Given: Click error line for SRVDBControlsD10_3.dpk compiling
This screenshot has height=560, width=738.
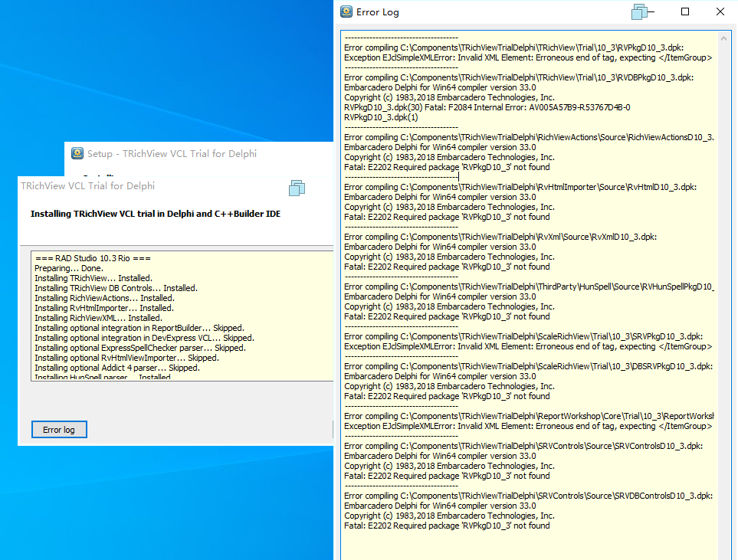Looking at the screenshot, I should coord(528,496).
